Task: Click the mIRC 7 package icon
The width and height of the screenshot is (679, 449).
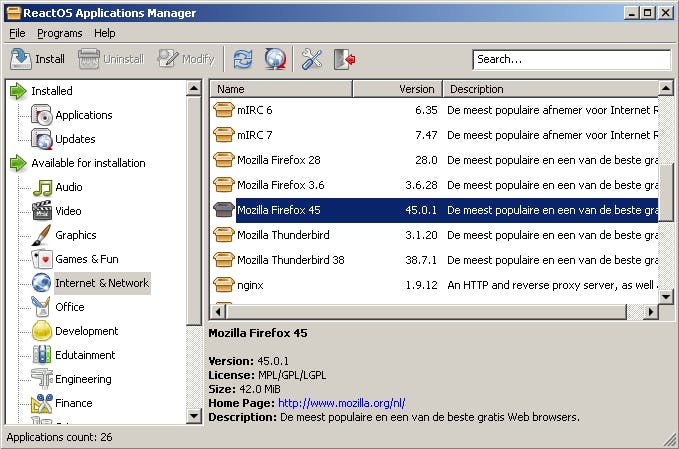Action: (223, 135)
